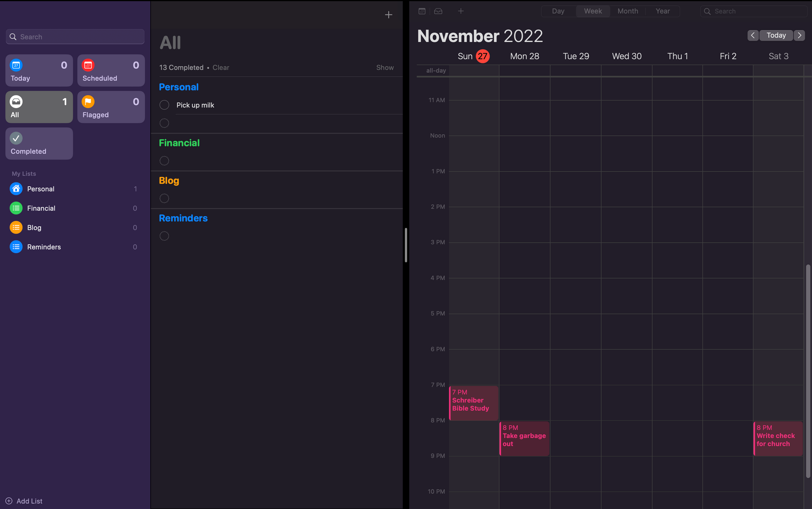Viewport: 812px width, 509px height.
Task: Toggle the empty checkbox under Financial
Action: coord(164,161)
